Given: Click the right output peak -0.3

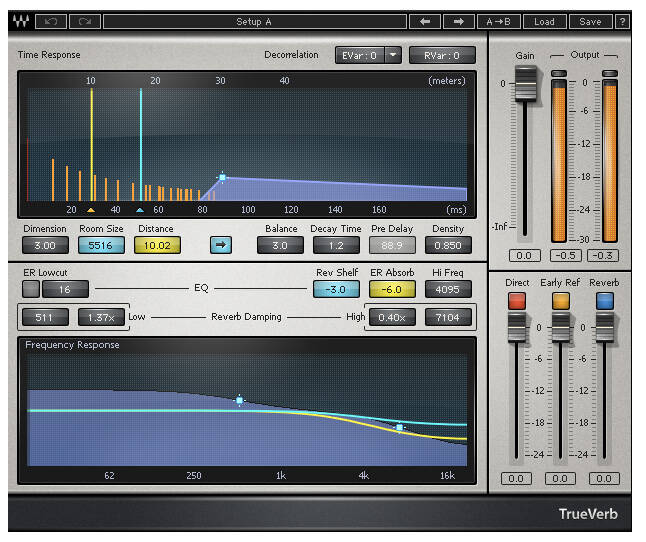Looking at the screenshot, I should 602,255.
